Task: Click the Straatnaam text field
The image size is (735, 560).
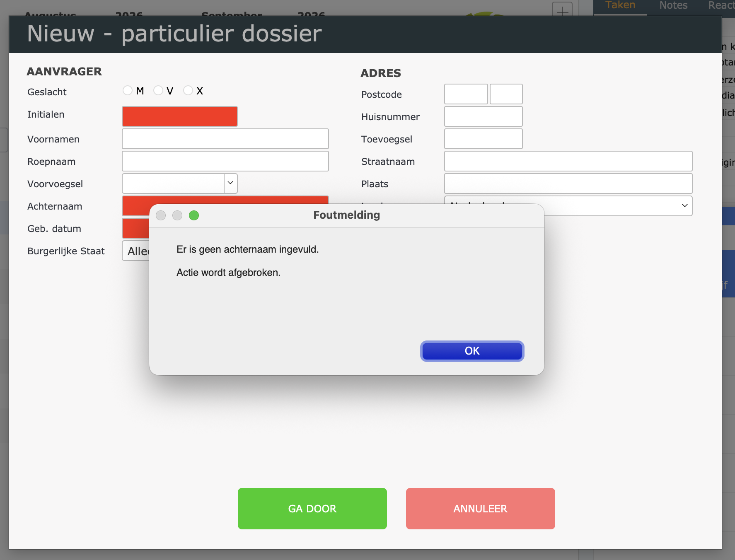Action: coord(568,161)
